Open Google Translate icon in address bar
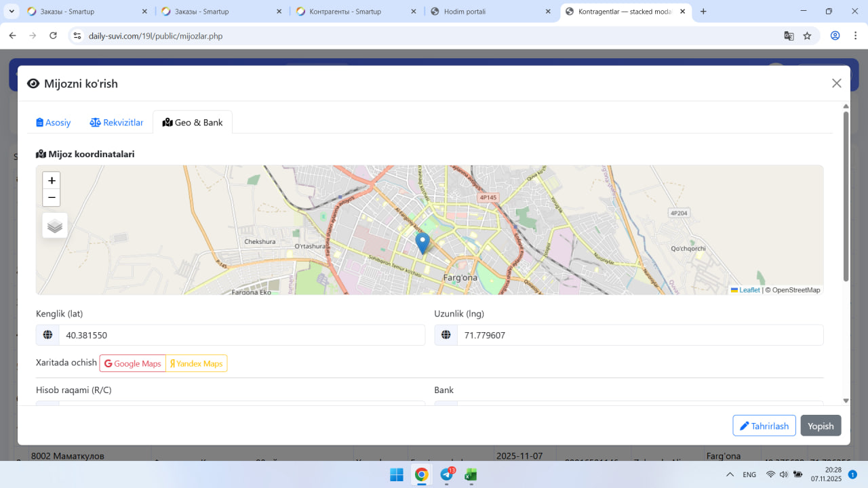The image size is (868, 488). (789, 36)
